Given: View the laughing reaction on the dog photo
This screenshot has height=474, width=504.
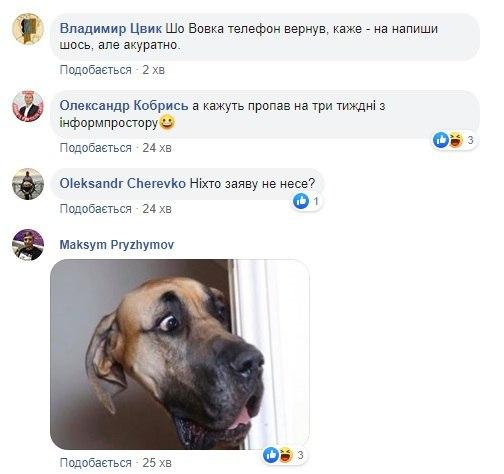Looking at the screenshot, I should (x=286, y=455).
